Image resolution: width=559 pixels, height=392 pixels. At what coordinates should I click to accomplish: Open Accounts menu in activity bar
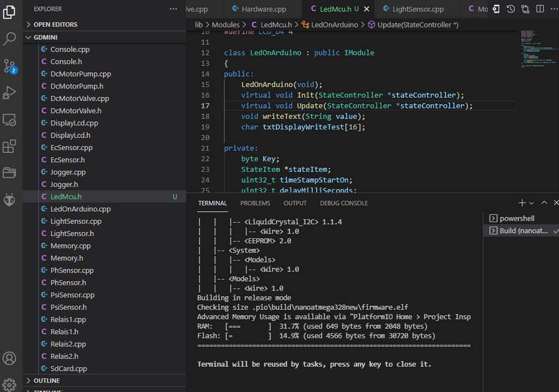coord(9,358)
